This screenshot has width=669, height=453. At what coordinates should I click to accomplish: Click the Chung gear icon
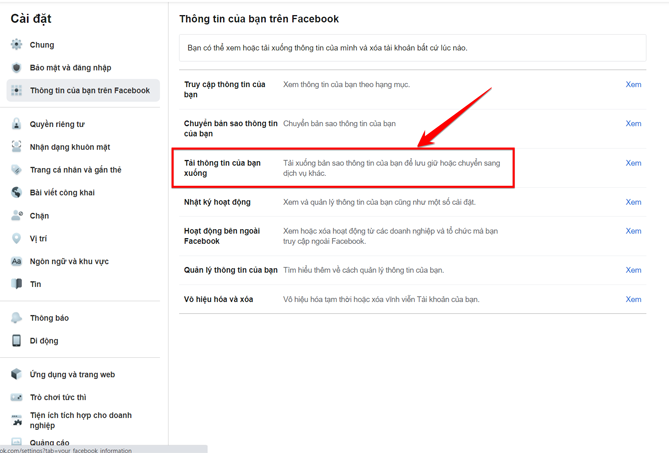(16, 44)
